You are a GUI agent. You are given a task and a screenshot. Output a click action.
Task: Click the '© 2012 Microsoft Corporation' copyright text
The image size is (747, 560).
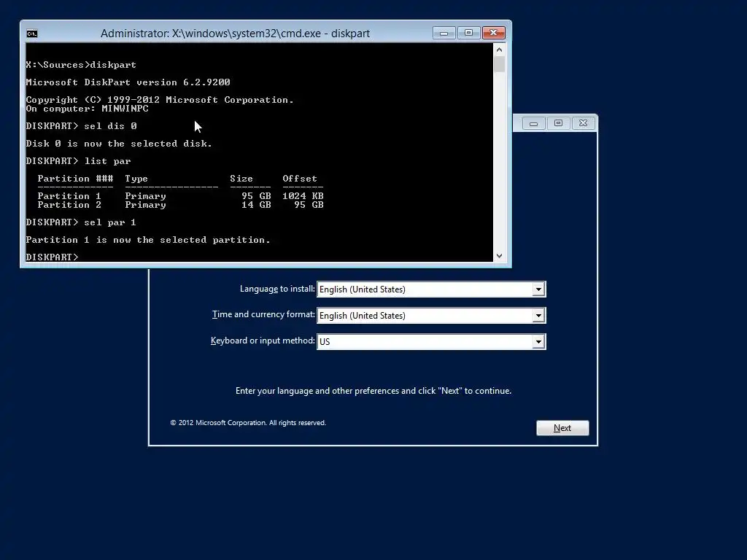tap(248, 423)
